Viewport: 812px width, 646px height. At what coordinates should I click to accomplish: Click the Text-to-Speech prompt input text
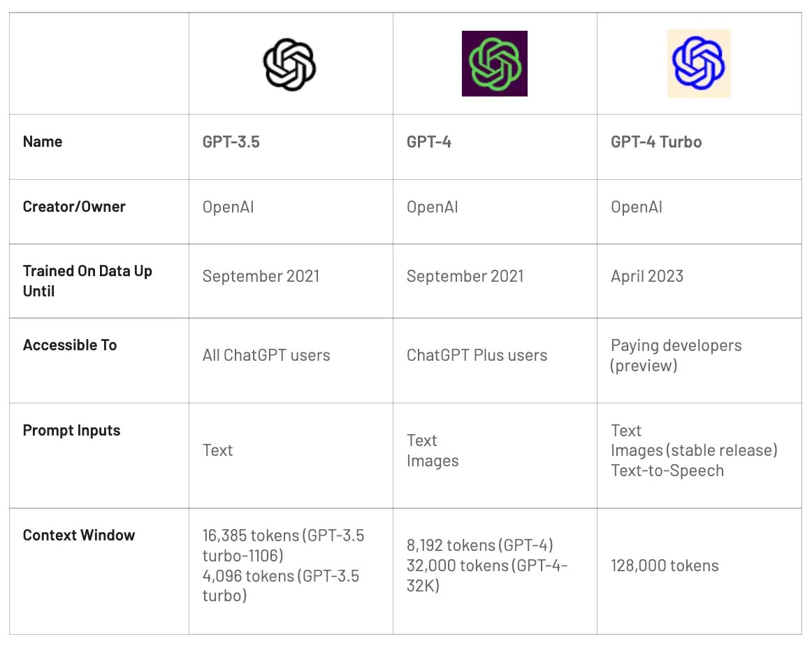point(667,471)
